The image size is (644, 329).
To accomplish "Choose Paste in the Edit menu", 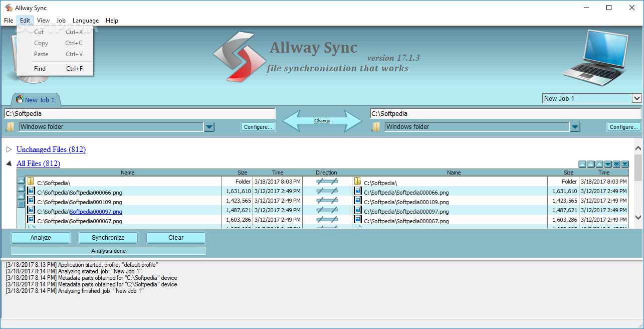I will [x=55, y=54].
